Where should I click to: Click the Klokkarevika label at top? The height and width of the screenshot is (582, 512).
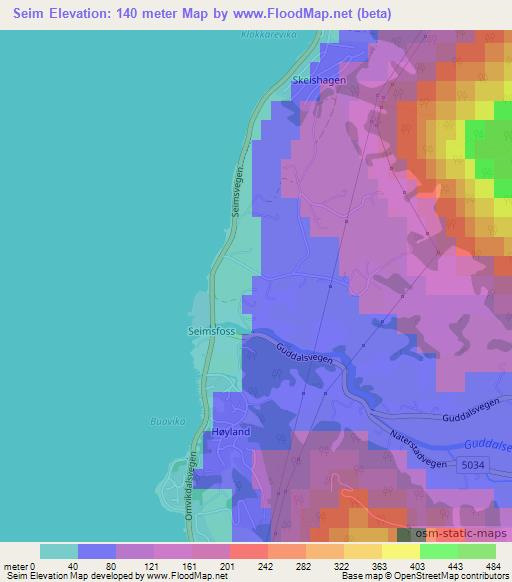coord(269,35)
